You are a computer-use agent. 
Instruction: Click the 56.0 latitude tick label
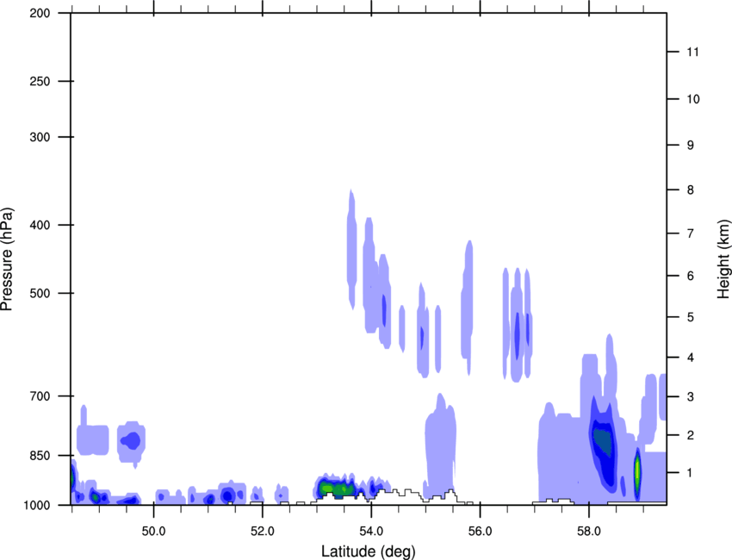(x=480, y=532)
